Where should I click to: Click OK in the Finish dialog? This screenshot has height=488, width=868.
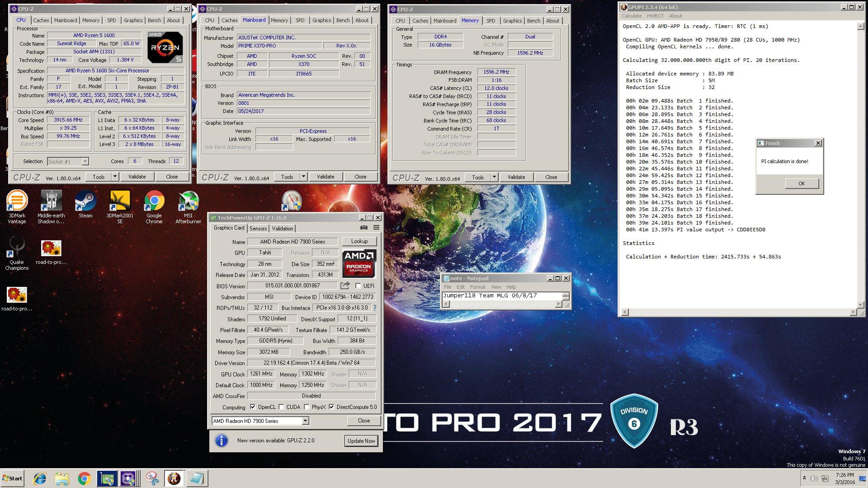[x=802, y=183]
